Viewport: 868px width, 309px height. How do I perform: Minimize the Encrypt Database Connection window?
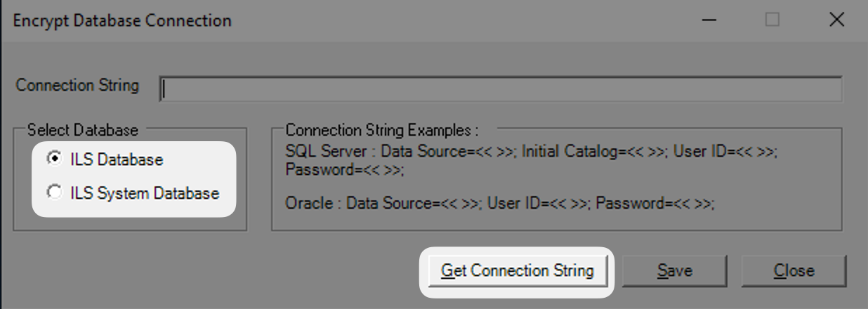(709, 20)
